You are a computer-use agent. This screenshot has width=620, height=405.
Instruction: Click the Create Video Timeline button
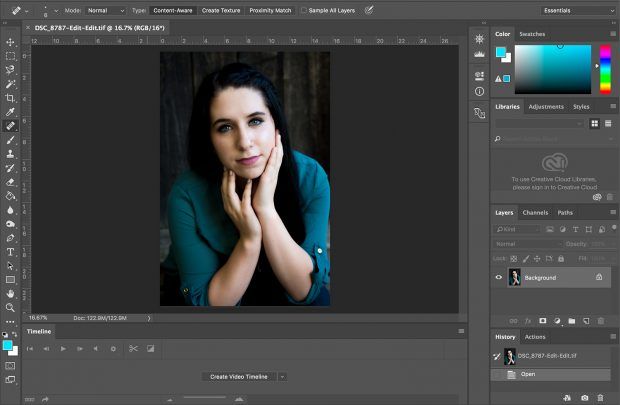238,377
